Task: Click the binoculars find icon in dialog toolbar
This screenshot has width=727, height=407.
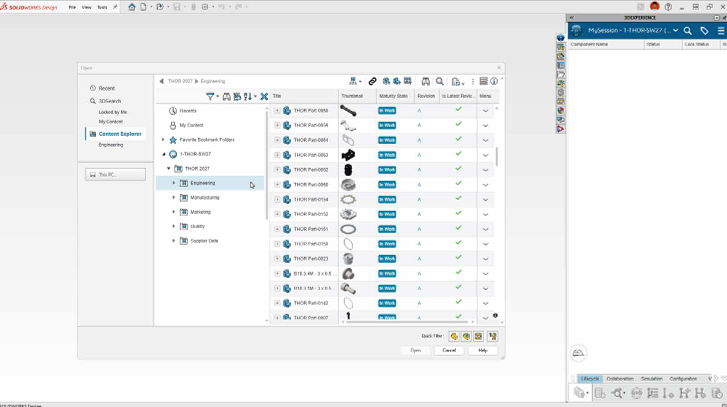Action: (425, 82)
